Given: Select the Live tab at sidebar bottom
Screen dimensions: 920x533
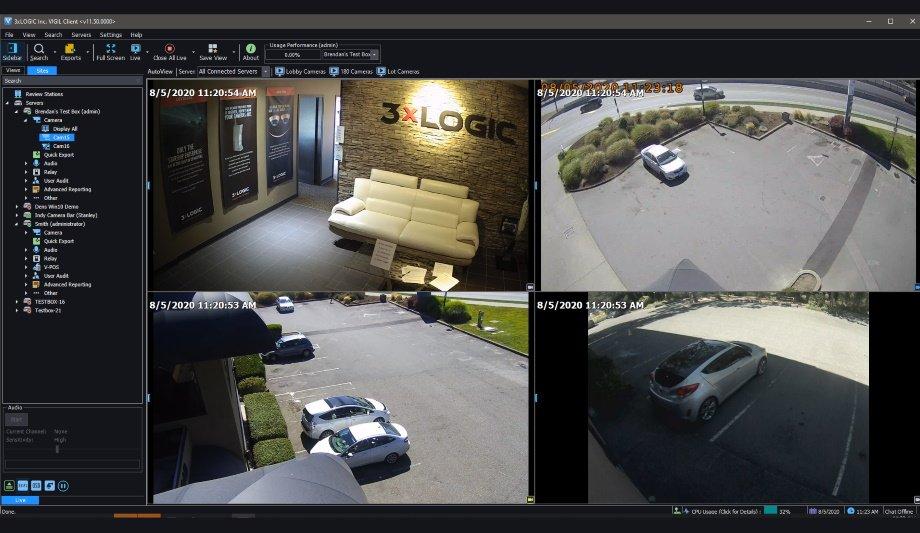Looking at the screenshot, I should pyautogui.click(x=20, y=500).
